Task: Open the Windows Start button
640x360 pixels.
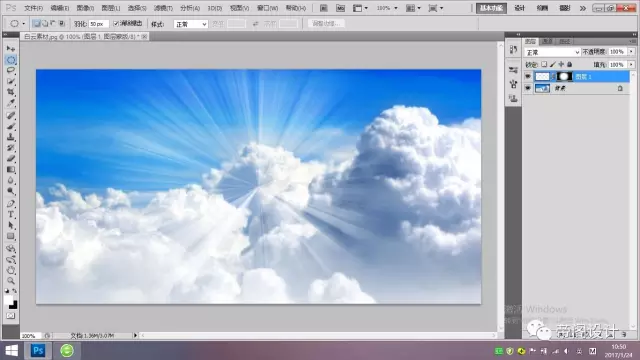Action: (x=11, y=351)
